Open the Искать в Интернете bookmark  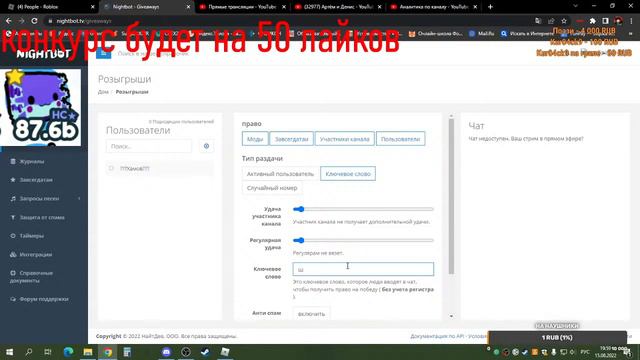(x=527, y=33)
